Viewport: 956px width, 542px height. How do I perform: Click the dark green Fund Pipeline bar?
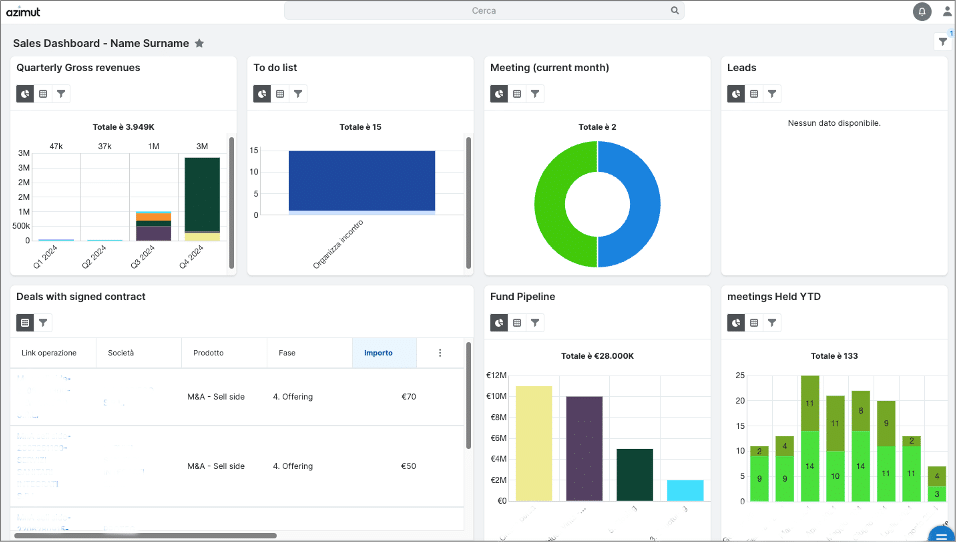tap(635, 475)
